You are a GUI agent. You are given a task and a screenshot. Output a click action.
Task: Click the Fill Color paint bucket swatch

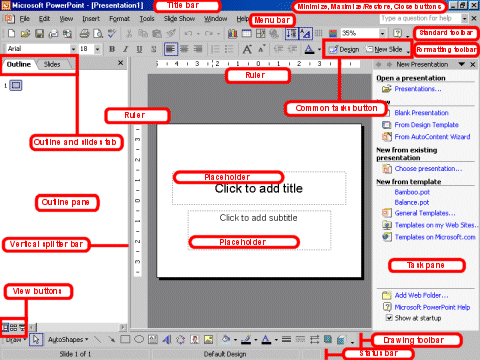tap(226, 339)
